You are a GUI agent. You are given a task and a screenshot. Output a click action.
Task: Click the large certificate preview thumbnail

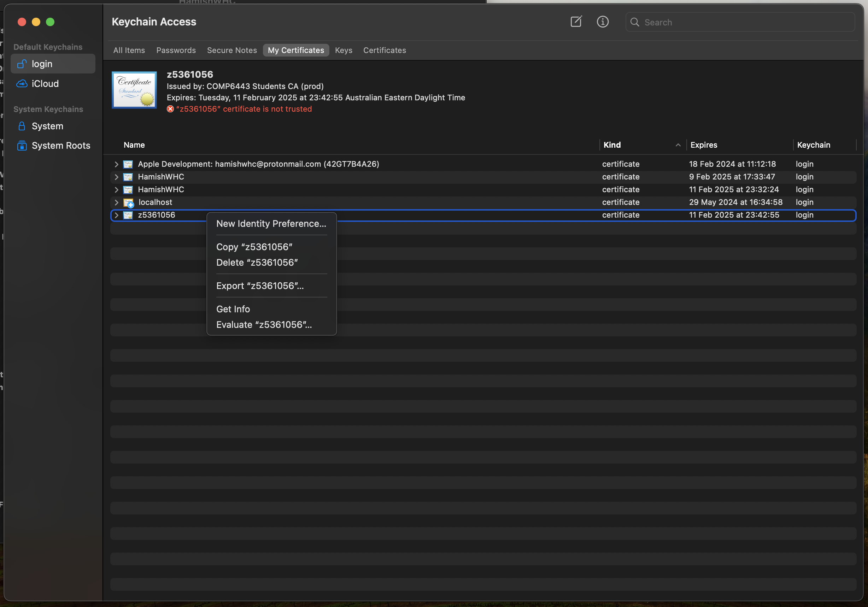pos(134,90)
